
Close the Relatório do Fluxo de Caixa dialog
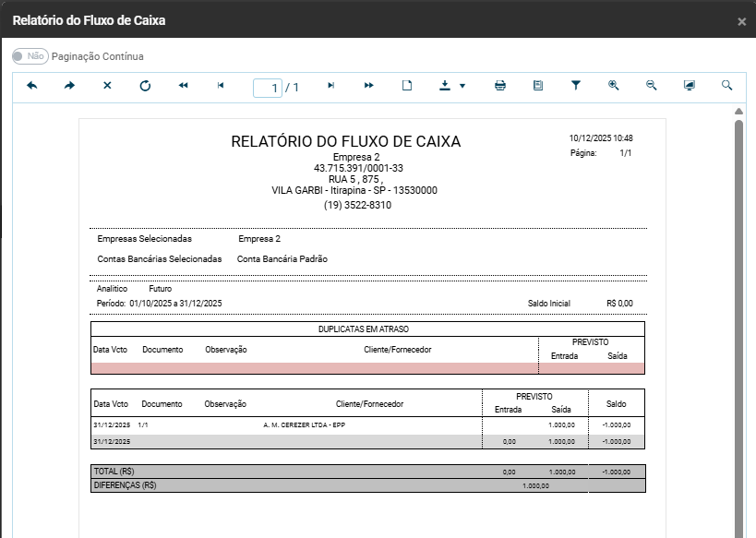click(742, 21)
